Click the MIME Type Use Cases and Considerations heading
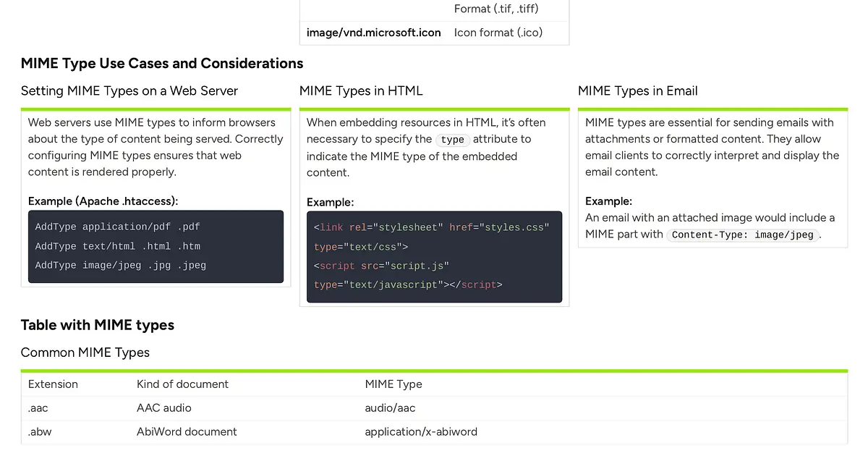 pyautogui.click(x=161, y=63)
